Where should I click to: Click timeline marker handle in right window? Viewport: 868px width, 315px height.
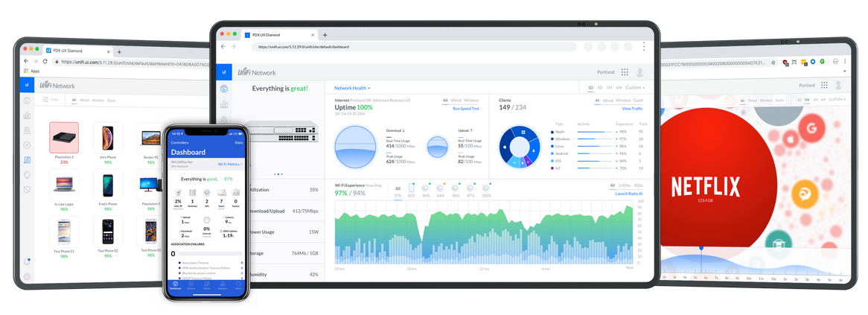tap(701, 249)
